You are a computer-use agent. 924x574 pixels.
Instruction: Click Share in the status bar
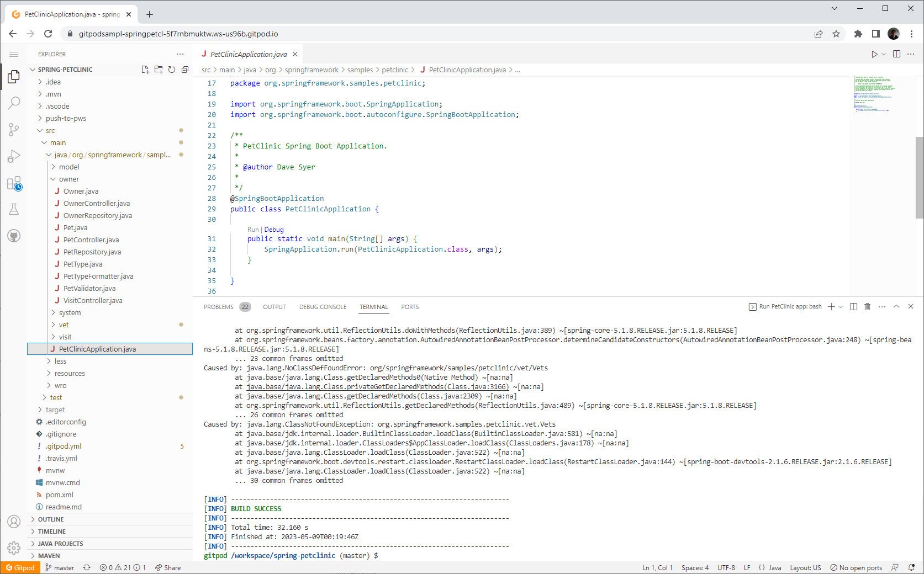click(168, 567)
